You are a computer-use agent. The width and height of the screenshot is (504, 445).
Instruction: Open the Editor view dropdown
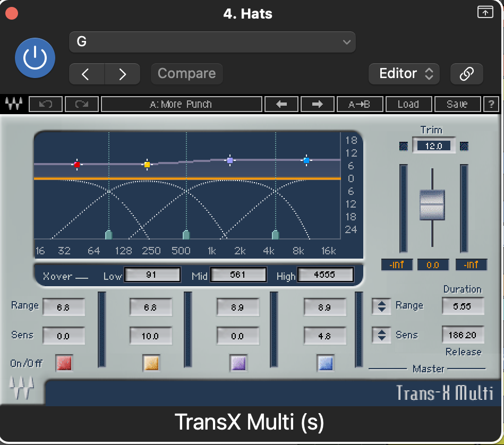tap(404, 74)
